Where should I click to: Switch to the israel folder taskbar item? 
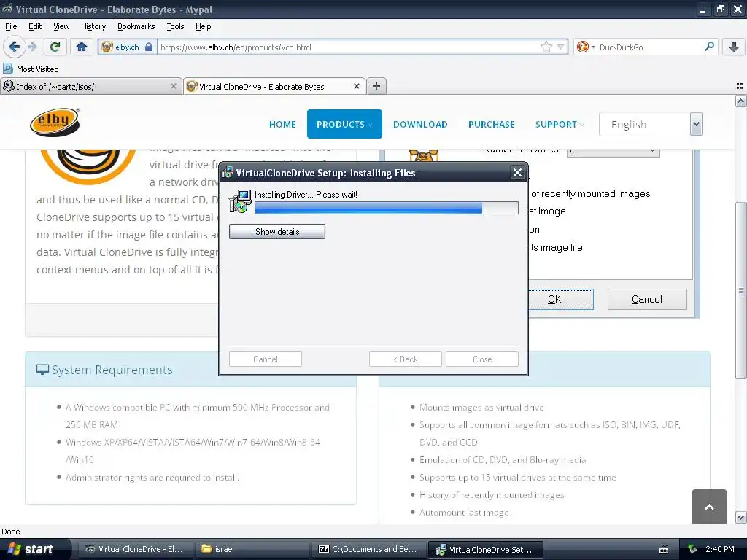click(x=251, y=549)
